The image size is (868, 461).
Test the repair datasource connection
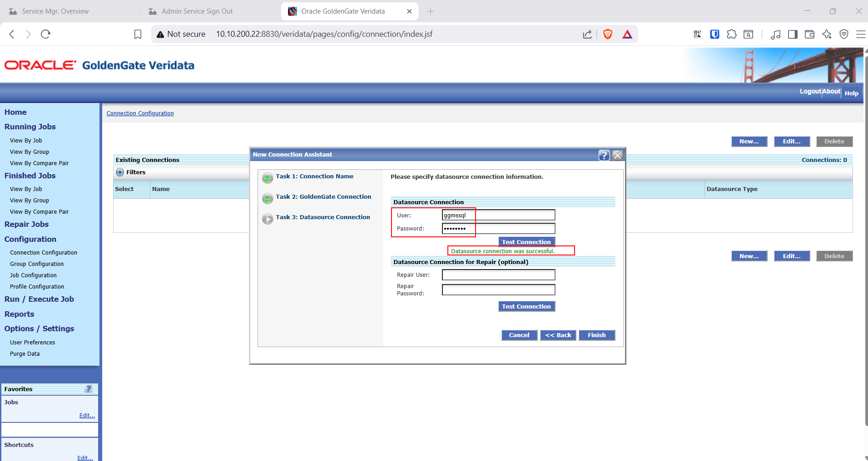click(526, 306)
